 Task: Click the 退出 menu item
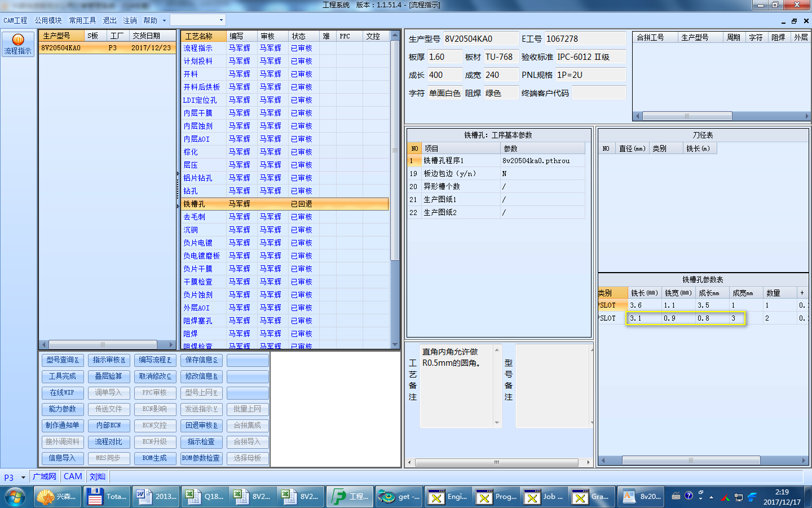[x=109, y=20]
